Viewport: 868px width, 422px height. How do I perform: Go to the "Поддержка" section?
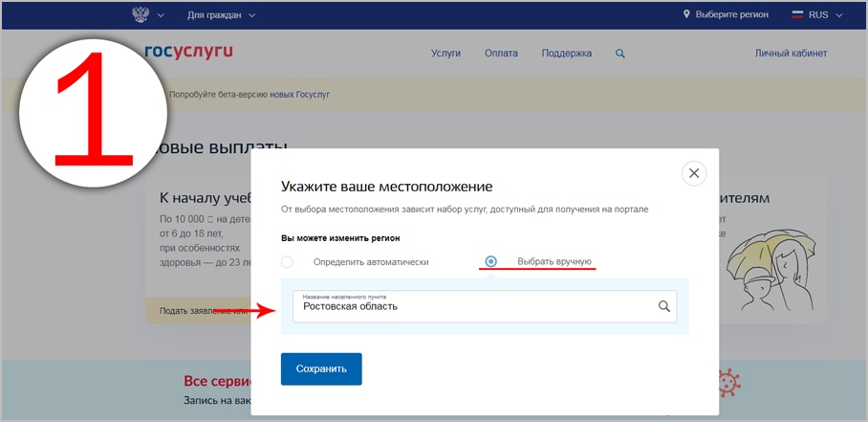coord(566,54)
